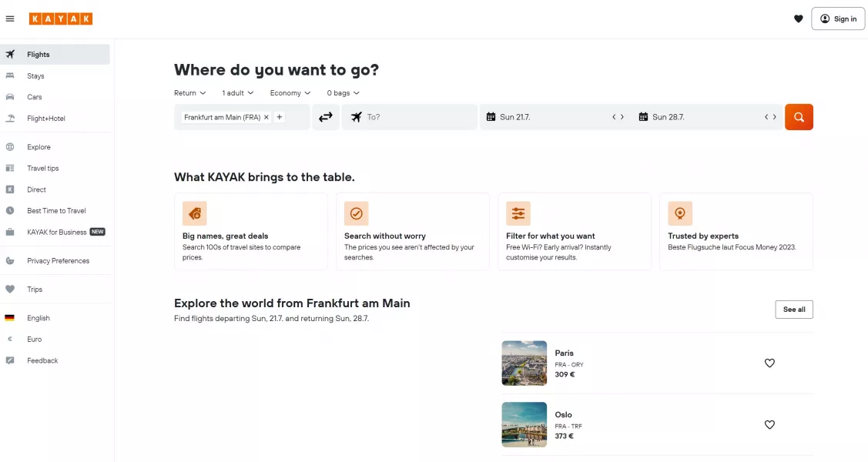The image size is (868, 462).
Task: Click See all destinations button
Action: 794,310
